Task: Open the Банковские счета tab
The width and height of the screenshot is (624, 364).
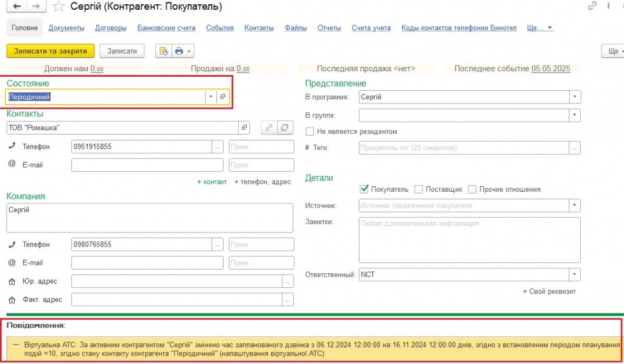Action: [166, 28]
